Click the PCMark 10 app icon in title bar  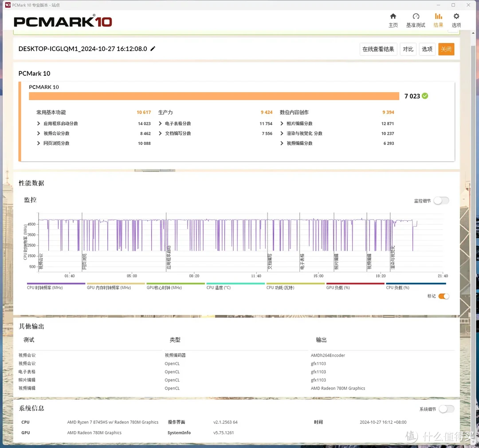(x=8, y=5)
